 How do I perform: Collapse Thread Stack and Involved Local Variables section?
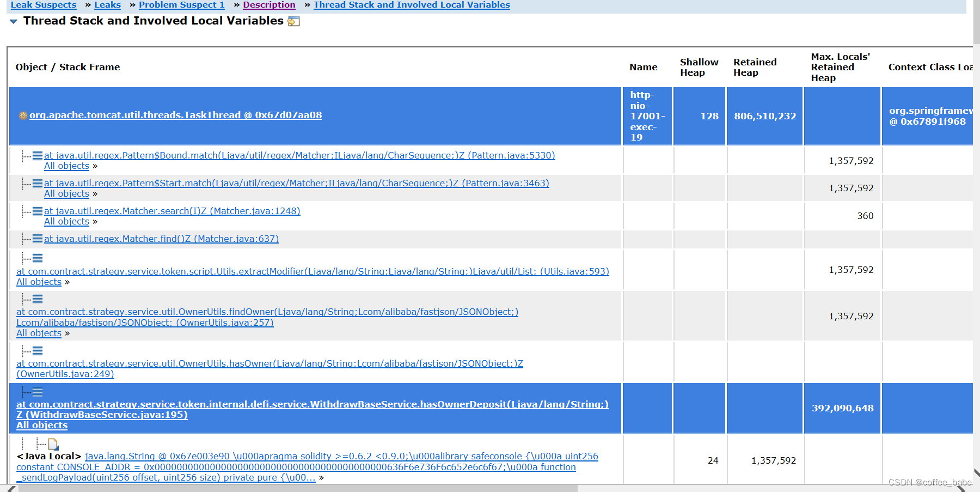[14, 21]
